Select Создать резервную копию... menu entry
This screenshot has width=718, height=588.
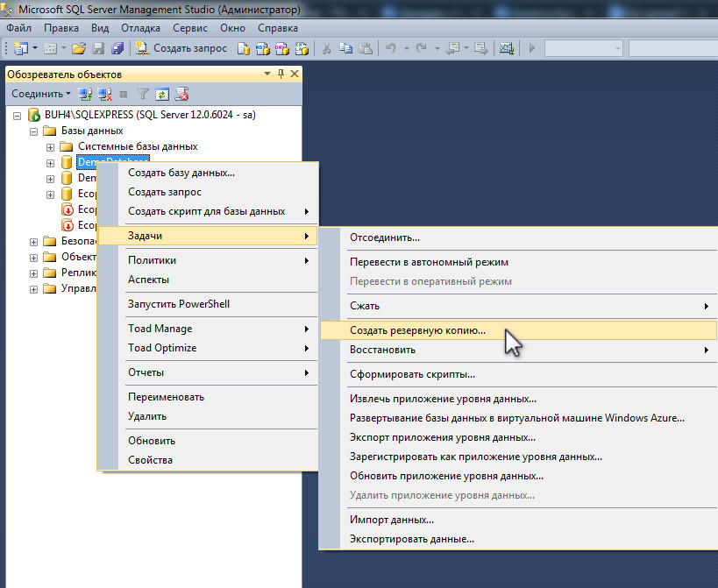coord(417,330)
